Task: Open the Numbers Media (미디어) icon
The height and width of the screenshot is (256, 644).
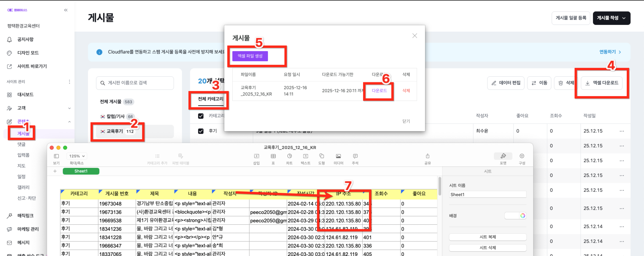Action: (x=338, y=156)
